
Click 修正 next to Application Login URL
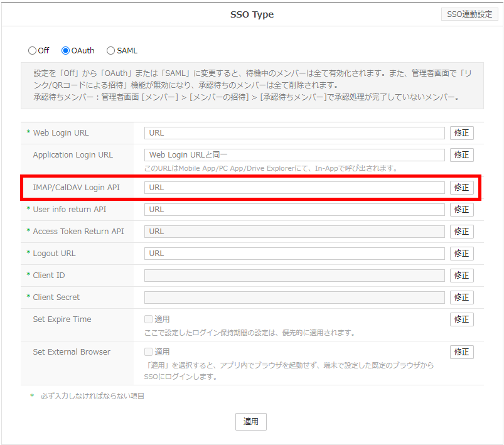(x=461, y=155)
